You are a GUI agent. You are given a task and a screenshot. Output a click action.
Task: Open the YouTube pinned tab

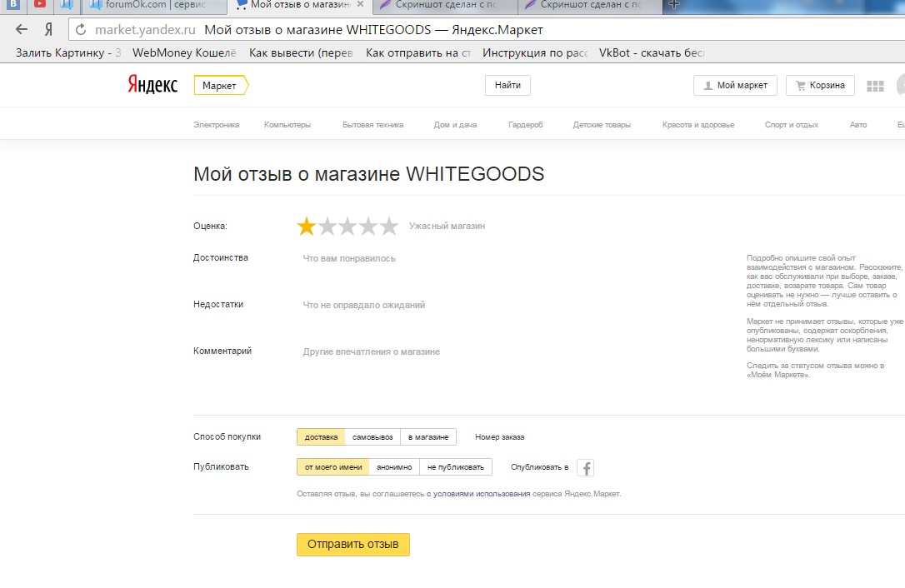click(x=40, y=5)
